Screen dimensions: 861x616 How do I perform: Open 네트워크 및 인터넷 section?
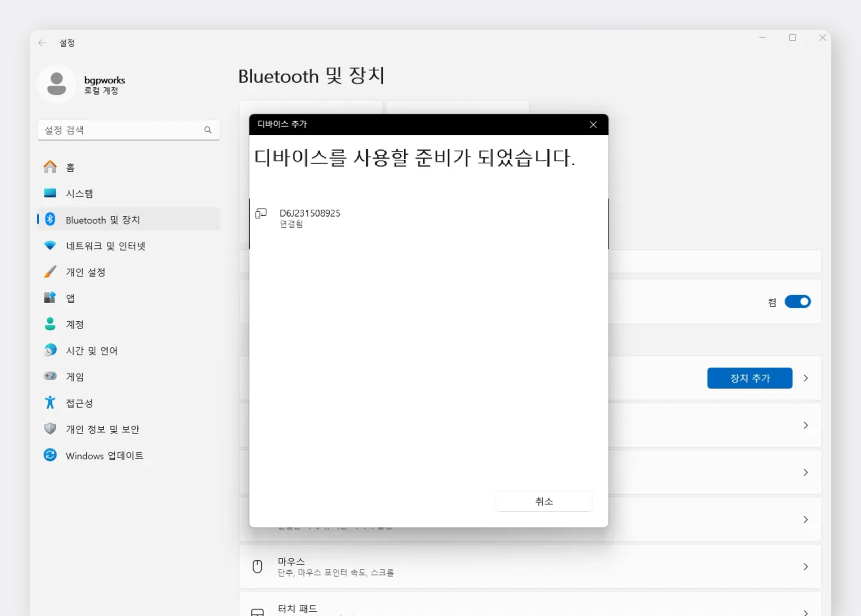[129, 245]
